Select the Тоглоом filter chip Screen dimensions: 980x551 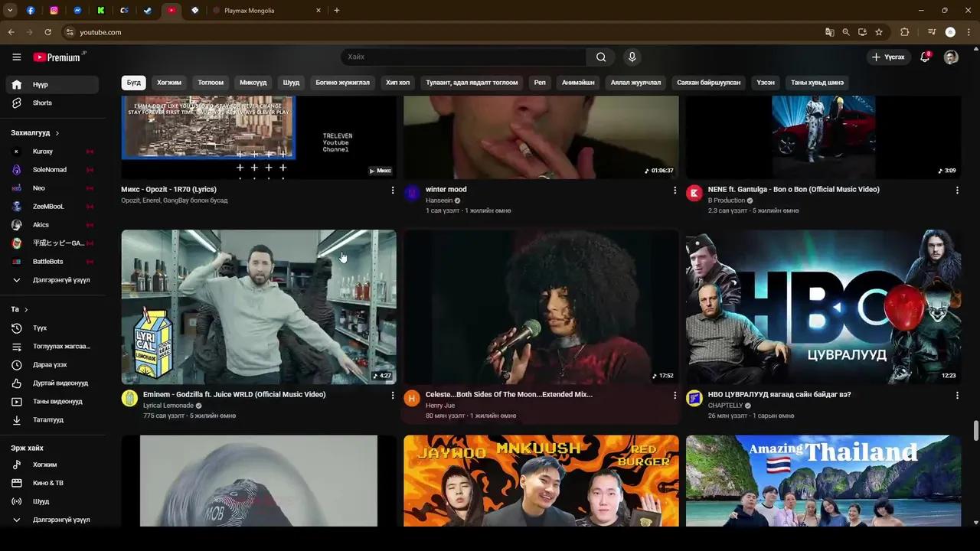coord(211,83)
